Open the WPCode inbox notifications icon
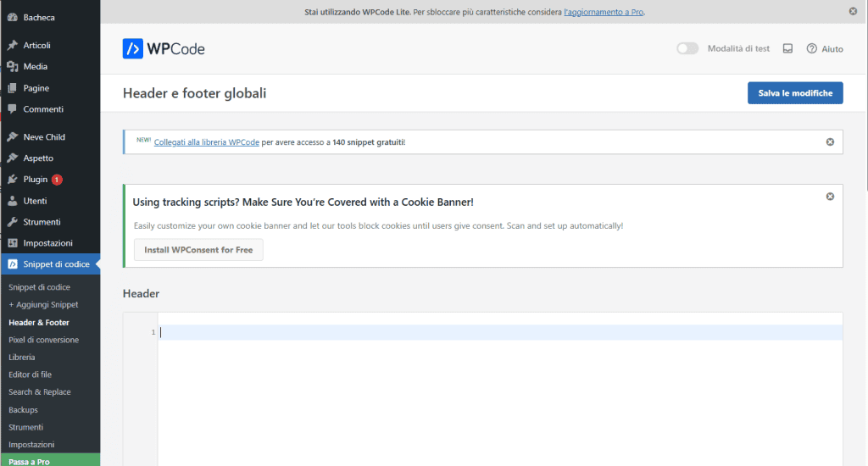 (787, 48)
